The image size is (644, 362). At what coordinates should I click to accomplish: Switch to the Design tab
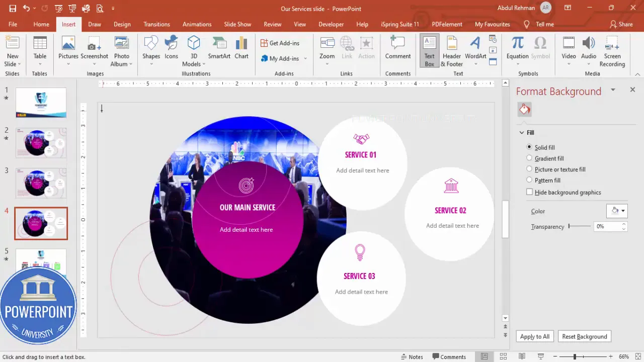(122, 24)
